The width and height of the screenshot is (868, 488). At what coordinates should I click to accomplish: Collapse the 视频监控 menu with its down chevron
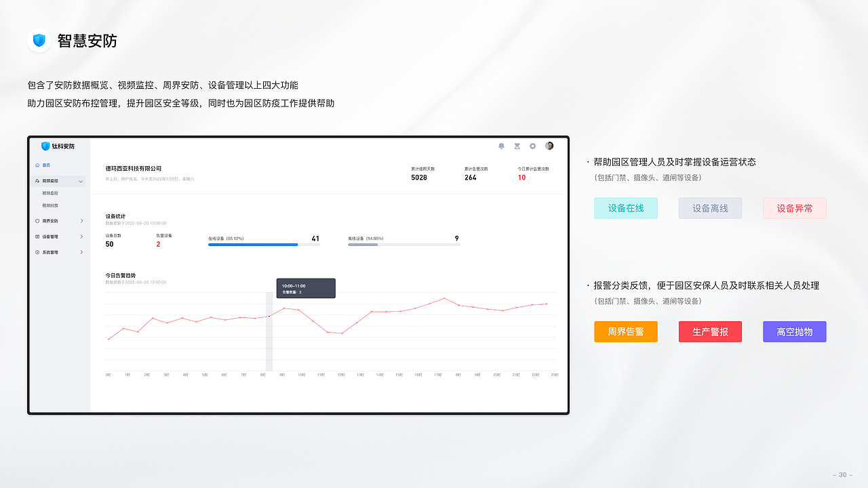tap(81, 182)
